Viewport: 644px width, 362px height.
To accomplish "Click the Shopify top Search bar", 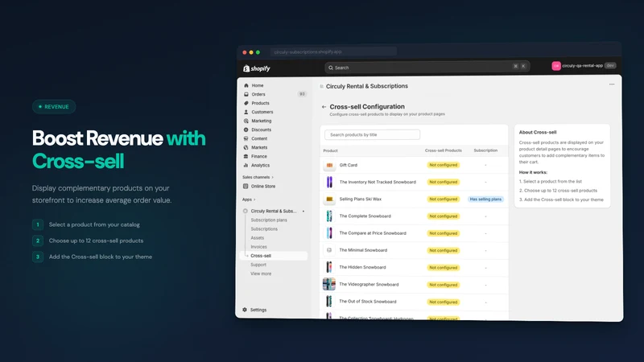I will pyautogui.click(x=427, y=68).
